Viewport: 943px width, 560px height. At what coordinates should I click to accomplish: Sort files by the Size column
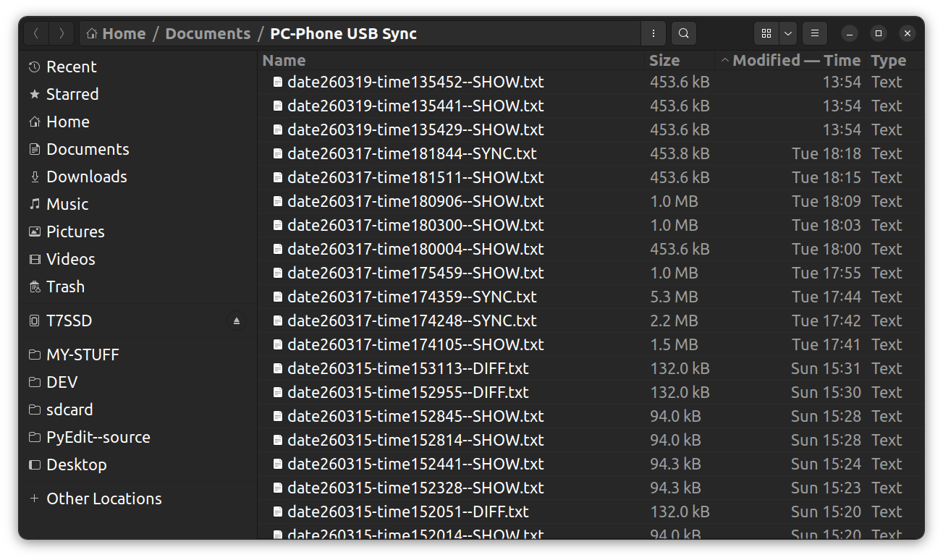[664, 61]
